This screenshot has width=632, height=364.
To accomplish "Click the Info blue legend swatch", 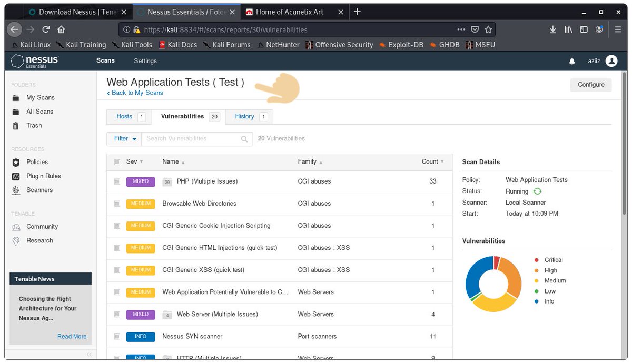I will click(x=537, y=301).
